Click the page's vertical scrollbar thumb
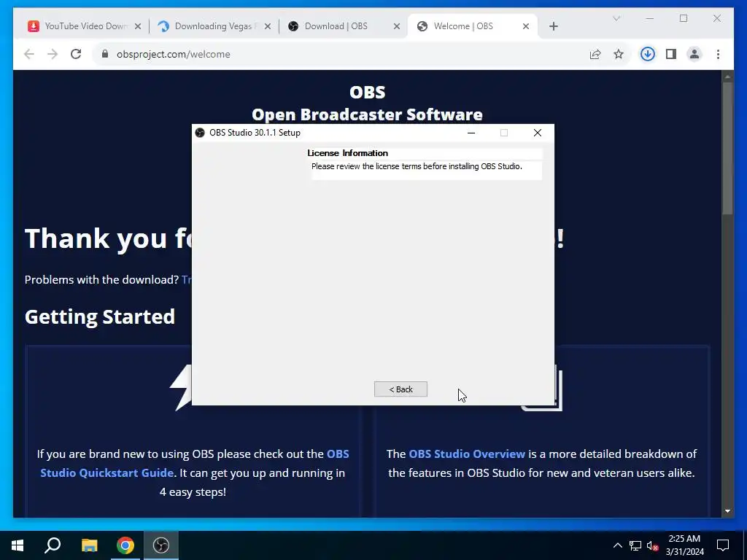The height and width of the screenshot is (560, 747). pyautogui.click(x=727, y=147)
